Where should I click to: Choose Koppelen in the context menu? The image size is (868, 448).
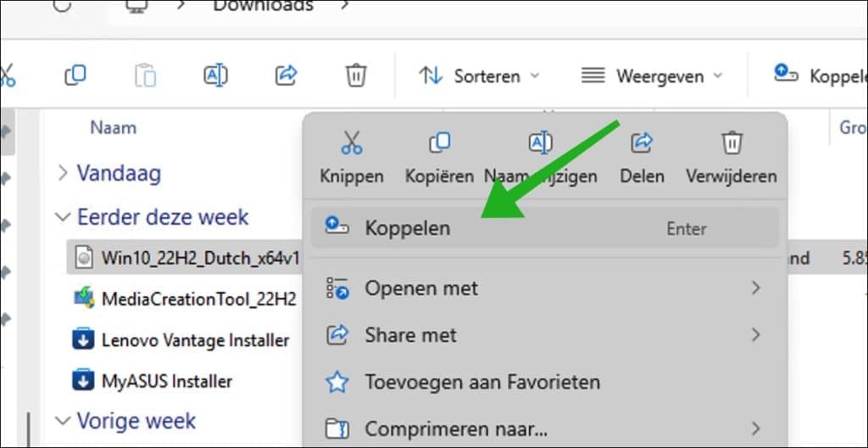[545, 228]
